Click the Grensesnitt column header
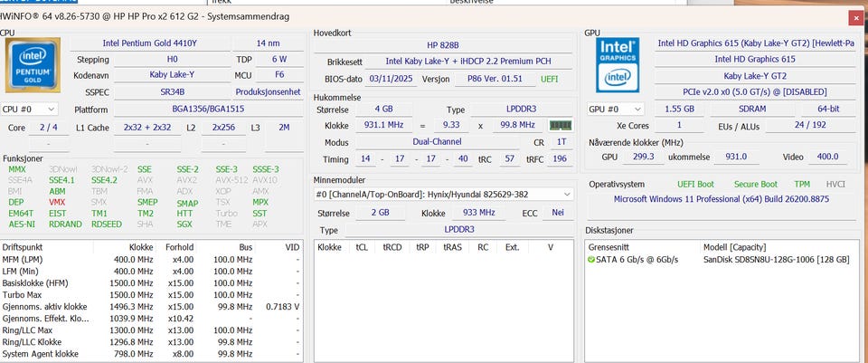This screenshot has width=868, height=363. (609, 247)
